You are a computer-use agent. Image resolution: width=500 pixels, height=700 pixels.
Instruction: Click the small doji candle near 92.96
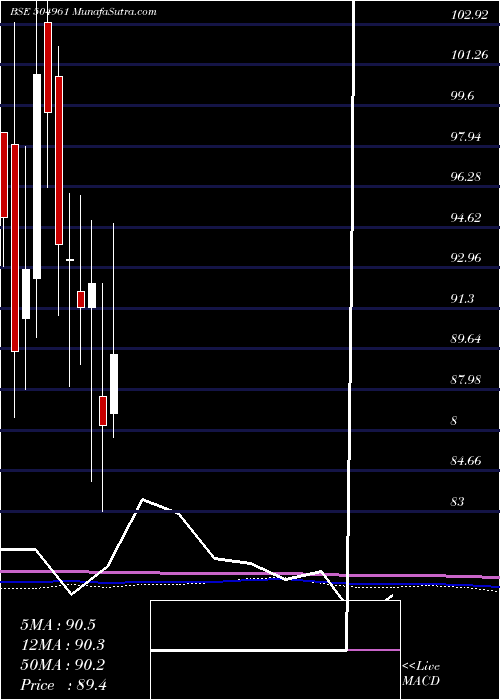pyautogui.click(x=70, y=260)
